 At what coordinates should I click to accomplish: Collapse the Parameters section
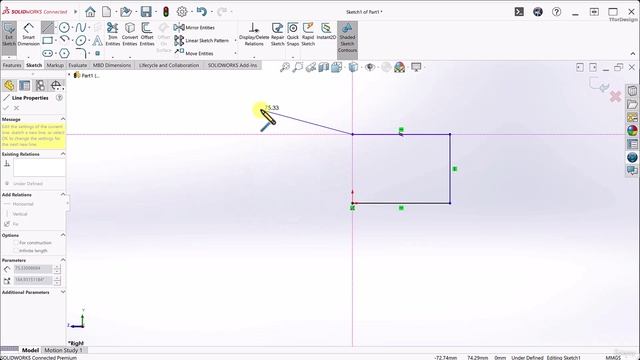point(63,260)
